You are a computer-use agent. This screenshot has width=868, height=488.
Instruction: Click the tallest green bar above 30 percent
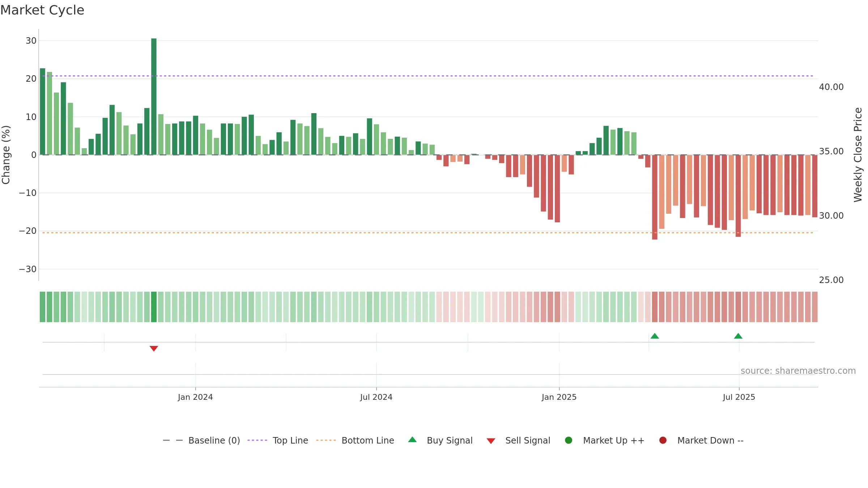pos(154,97)
